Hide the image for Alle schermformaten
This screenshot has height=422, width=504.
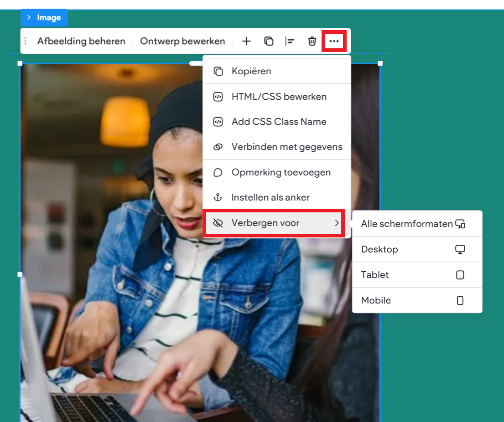(x=417, y=224)
